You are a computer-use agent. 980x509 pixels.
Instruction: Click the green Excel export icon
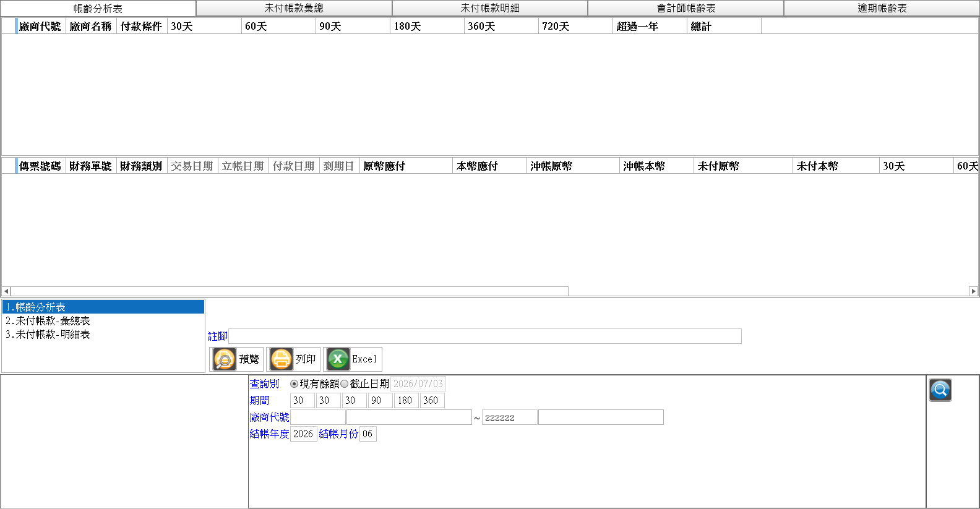(338, 359)
